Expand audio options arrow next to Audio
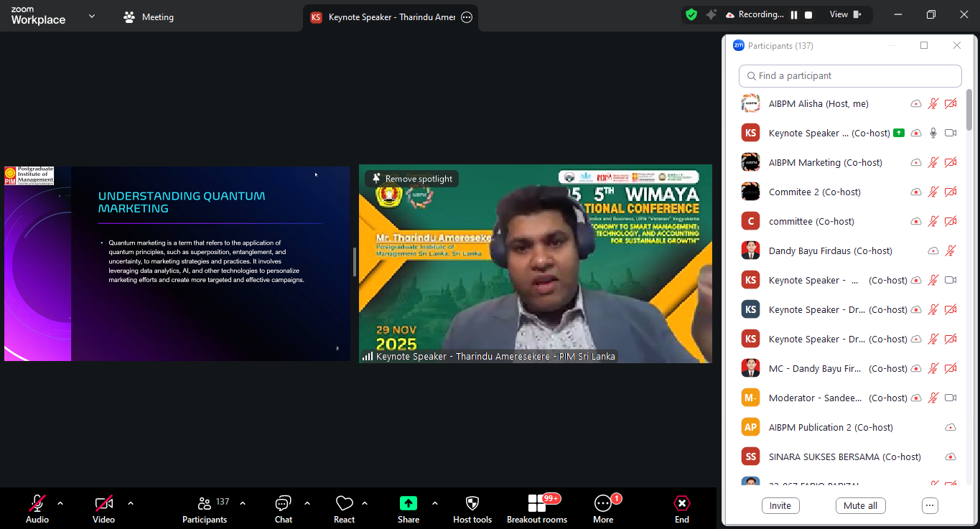The width and height of the screenshot is (980, 529). [60, 503]
